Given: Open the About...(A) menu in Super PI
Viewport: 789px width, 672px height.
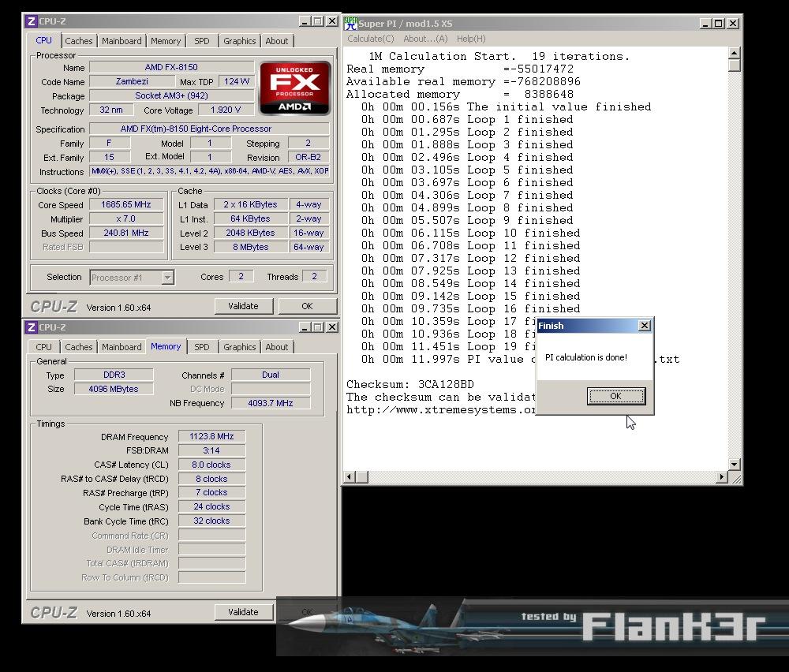Looking at the screenshot, I should click(425, 39).
